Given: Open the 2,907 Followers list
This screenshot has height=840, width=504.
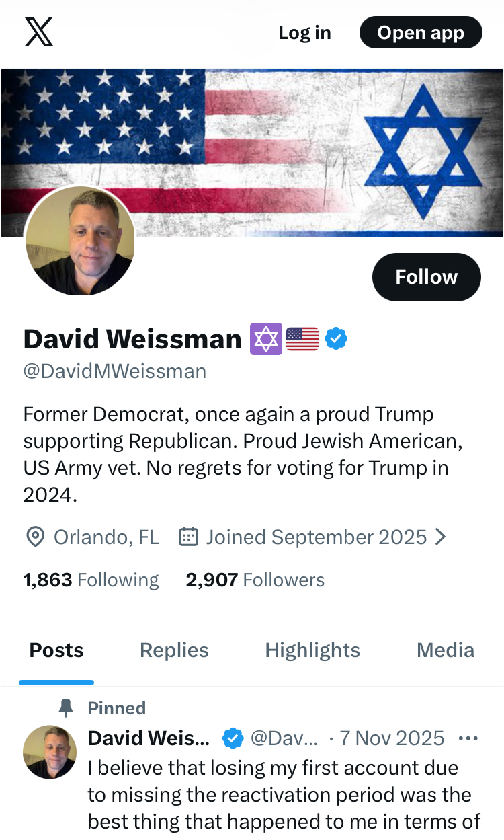Looking at the screenshot, I should coord(255,580).
